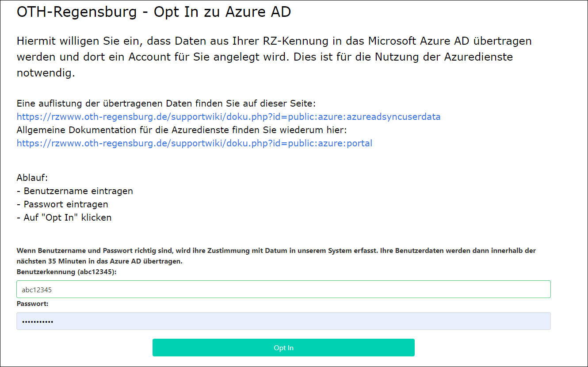Click the 'Ablauf:' heading text

[x=32, y=178]
